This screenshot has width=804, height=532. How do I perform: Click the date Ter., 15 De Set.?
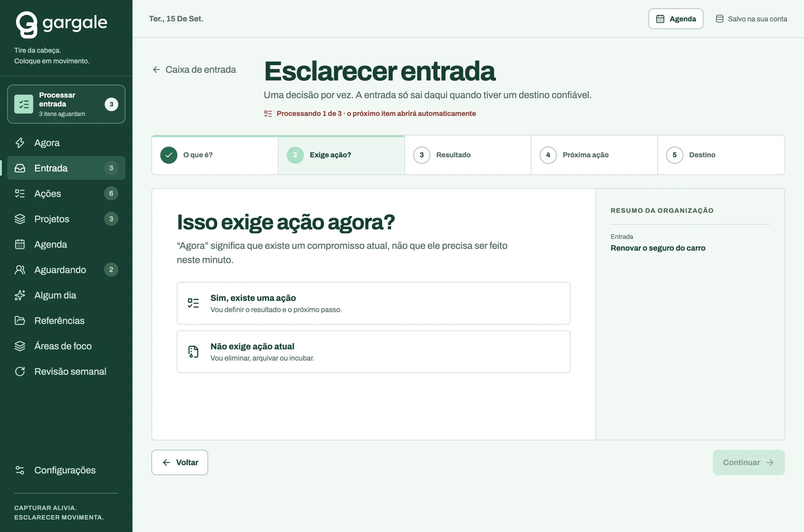point(176,19)
